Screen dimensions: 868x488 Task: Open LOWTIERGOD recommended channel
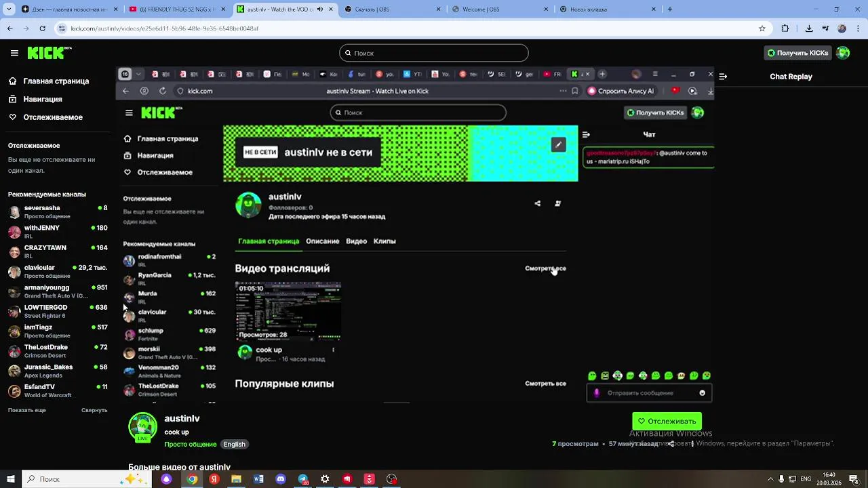pyautogui.click(x=58, y=311)
